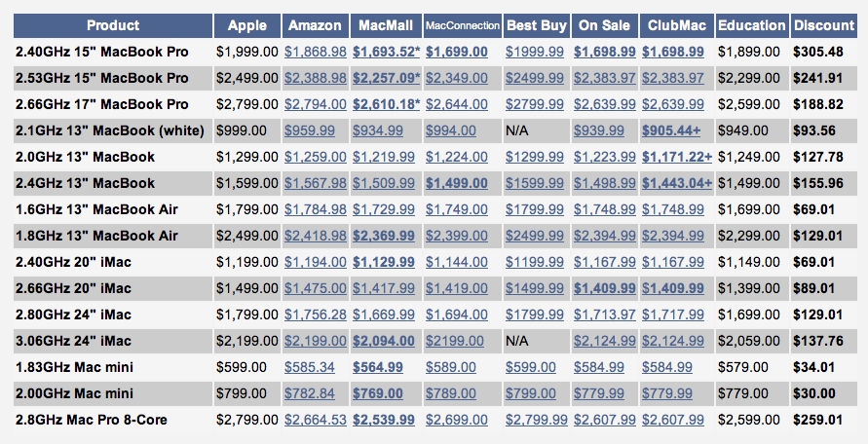Open ClubMac $1,698.99 price link
This screenshot has width=868, height=444.
[673, 52]
